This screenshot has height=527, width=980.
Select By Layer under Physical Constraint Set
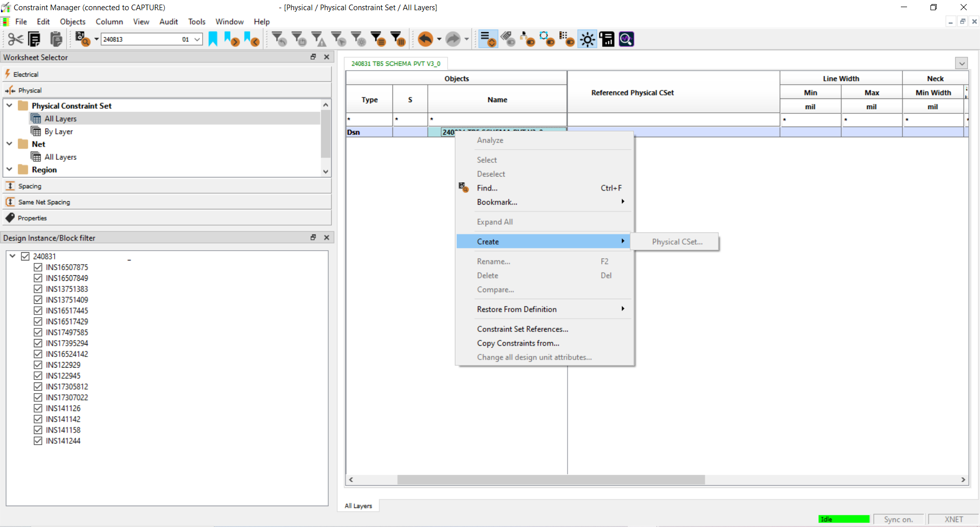[x=58, y=131]
